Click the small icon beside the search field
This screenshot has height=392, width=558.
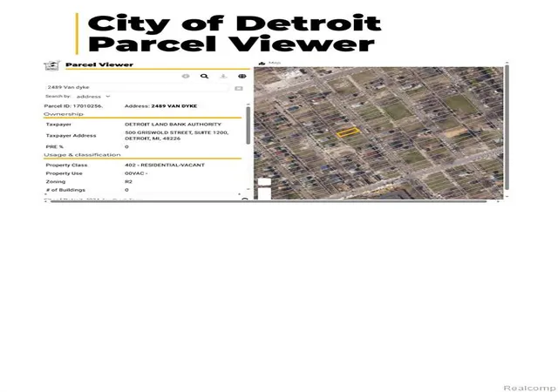point(239,88)
